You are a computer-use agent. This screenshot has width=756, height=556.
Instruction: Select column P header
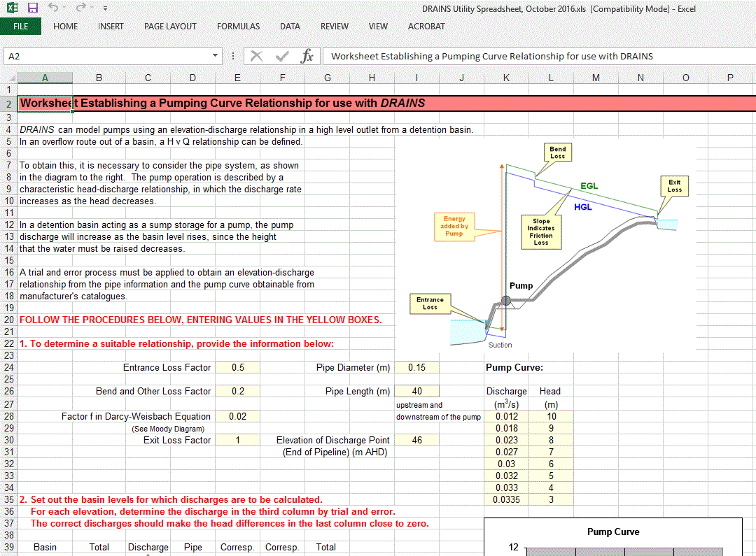click(x=730, y=78)
